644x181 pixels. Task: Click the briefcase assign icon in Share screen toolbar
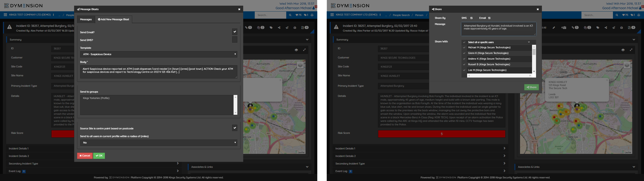(564, 28)
